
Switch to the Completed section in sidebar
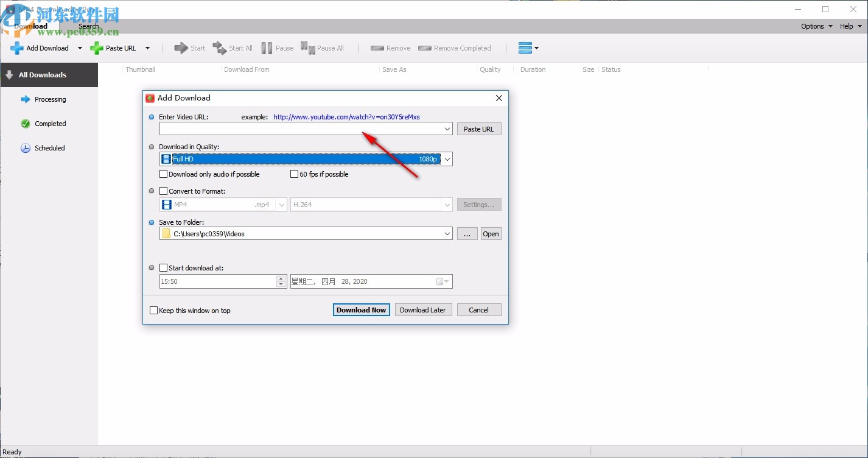(50, 123)
